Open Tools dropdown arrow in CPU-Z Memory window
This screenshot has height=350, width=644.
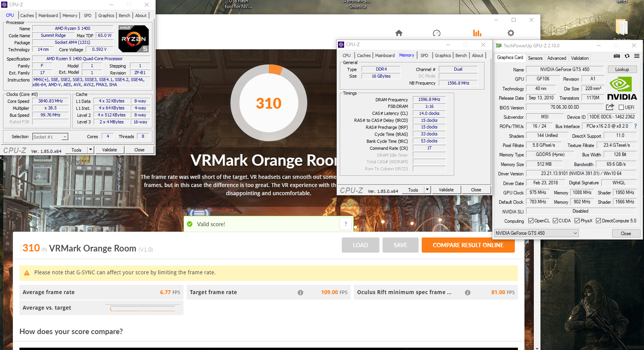click(x=427, y=190)
